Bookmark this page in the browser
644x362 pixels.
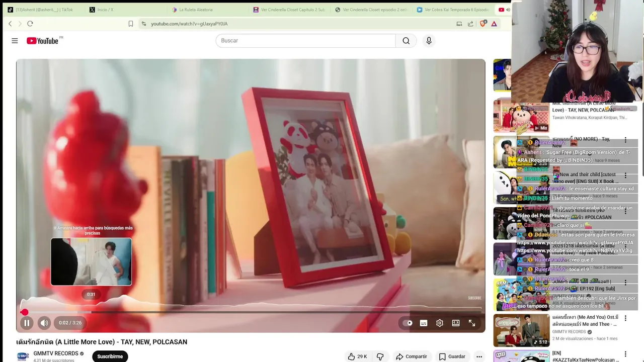tap(131, 24)
